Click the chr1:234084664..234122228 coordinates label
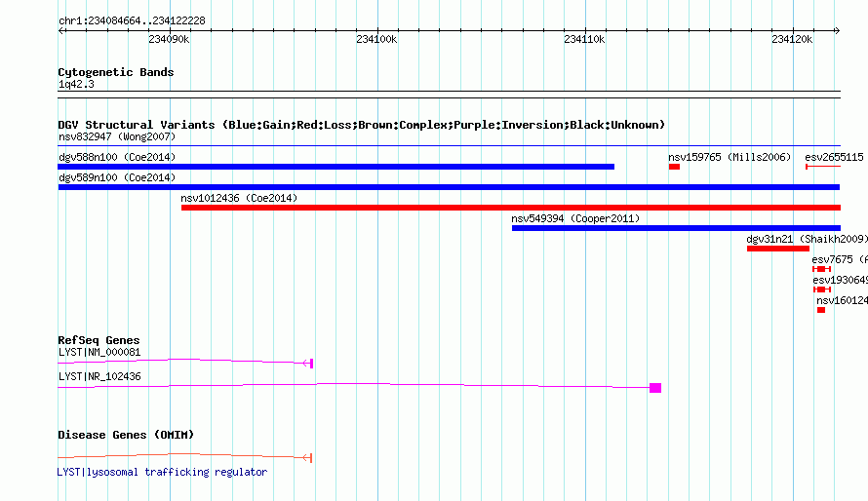Screen dimensions: 868x501 click(x=132, y=20)
